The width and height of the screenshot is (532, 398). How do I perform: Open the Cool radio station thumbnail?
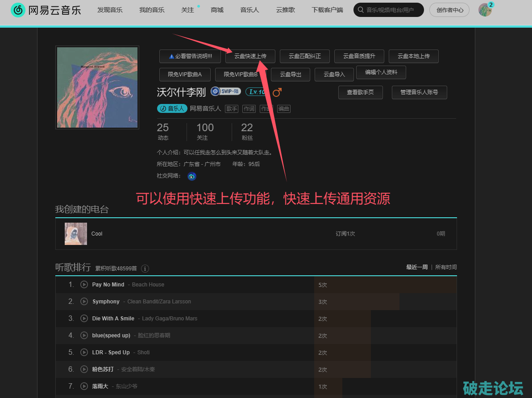pos(76,234)
